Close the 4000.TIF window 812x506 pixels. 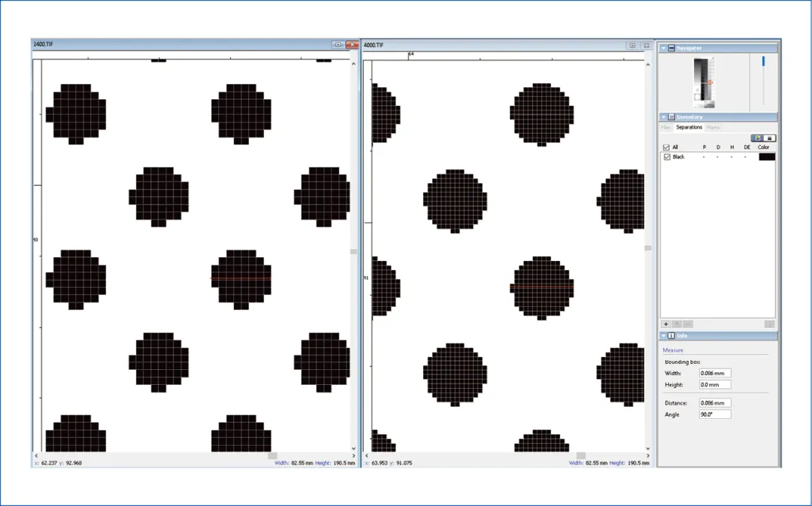[647, 46]
